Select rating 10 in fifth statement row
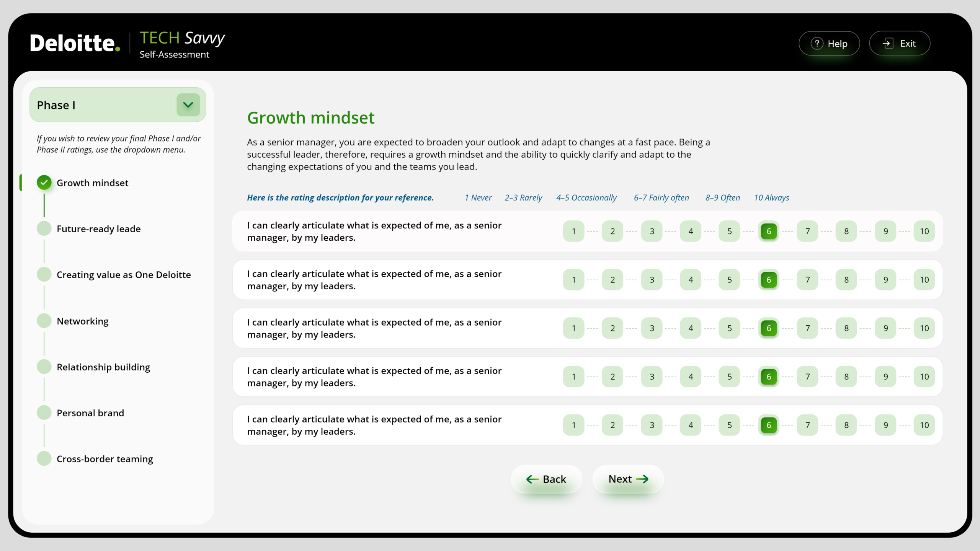The height and width of the screenshot is (551, 980). point(924,425)
